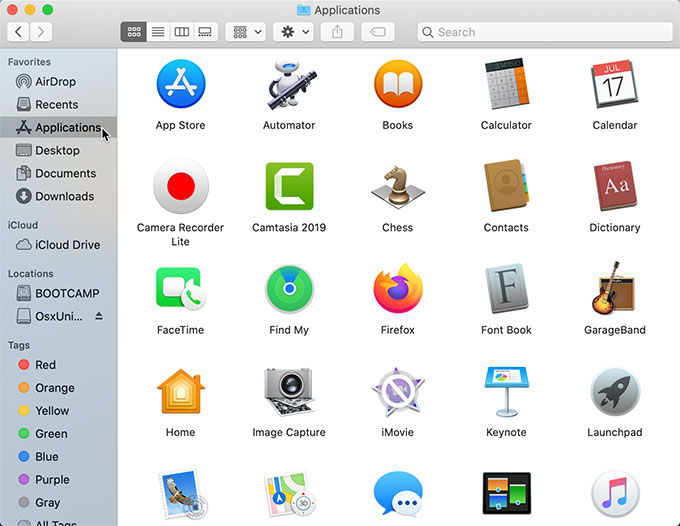
Task: Click the green zoom window button
Action: tap(48, 10)
